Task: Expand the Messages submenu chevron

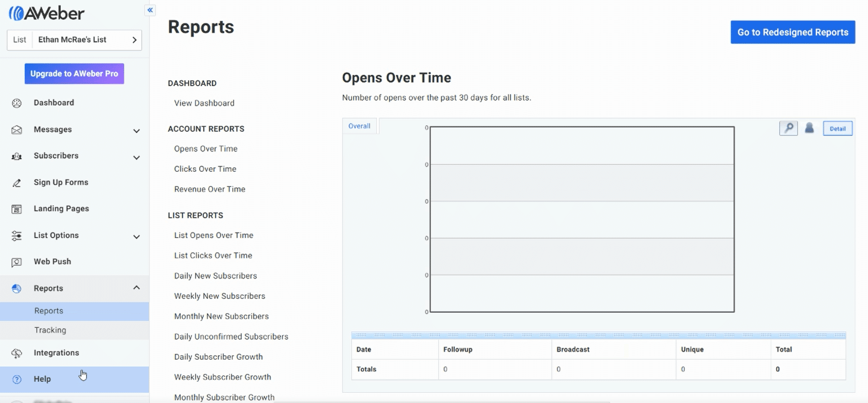Action: pos(136,131)
